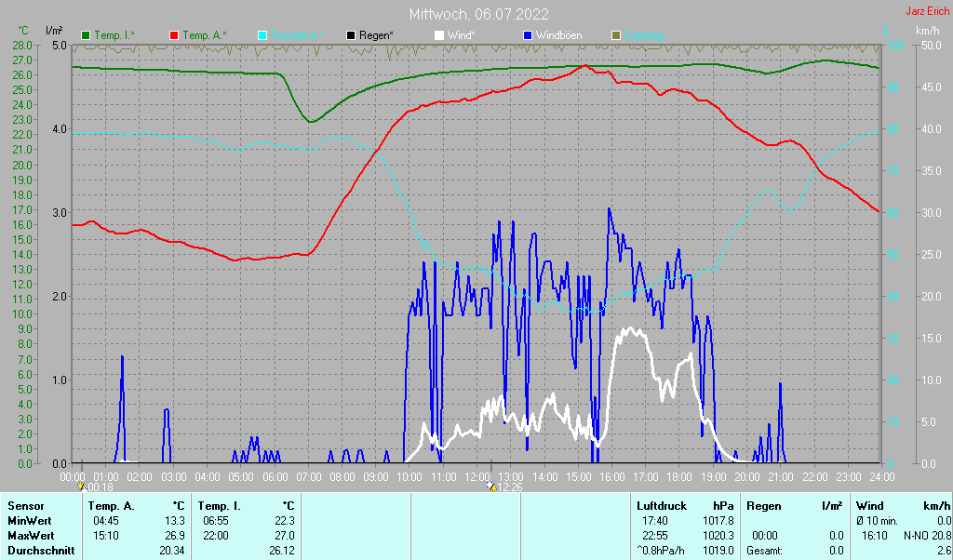Click the Temp. I. minimum value '22.3'

coord(285,521)
